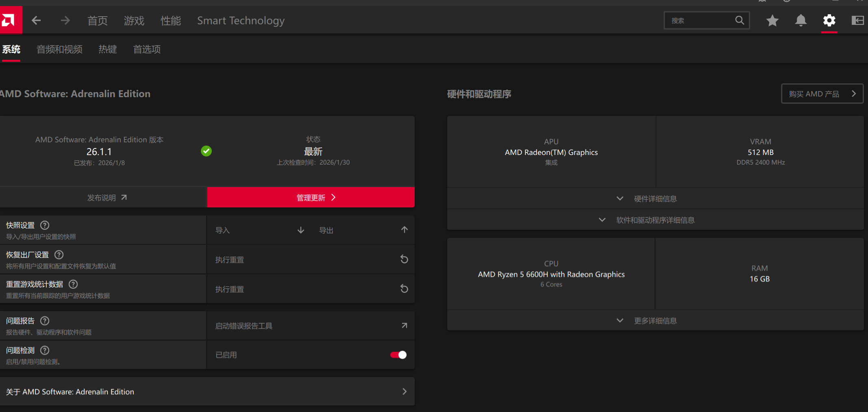Expand 软件和驱动程序详细信息 section

point(655,220)
